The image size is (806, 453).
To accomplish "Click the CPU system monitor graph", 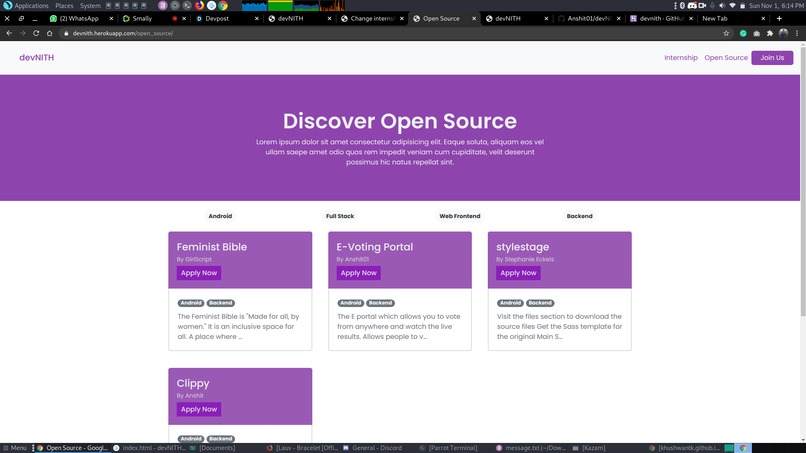I will (254, 6).
